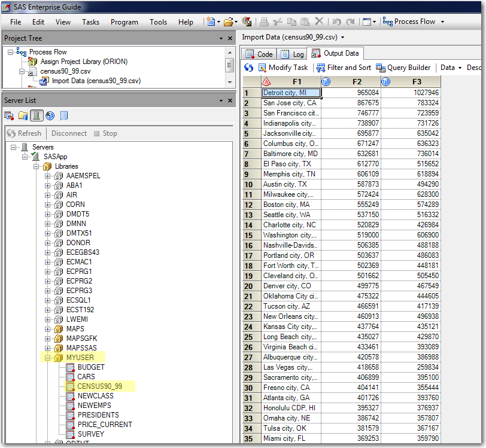Click the folder icon in Server List toolbar
This screenshot has width=486, height=448.
coord(23,115)
